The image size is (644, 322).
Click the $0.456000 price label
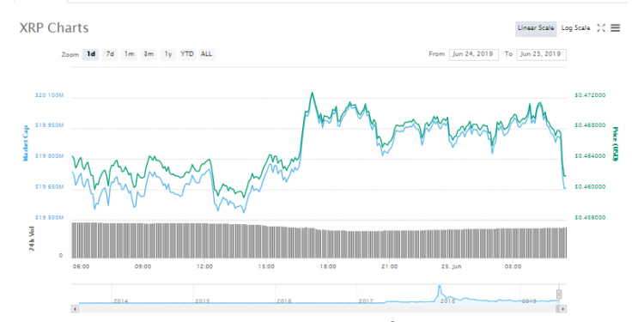[x=589, y=217]
